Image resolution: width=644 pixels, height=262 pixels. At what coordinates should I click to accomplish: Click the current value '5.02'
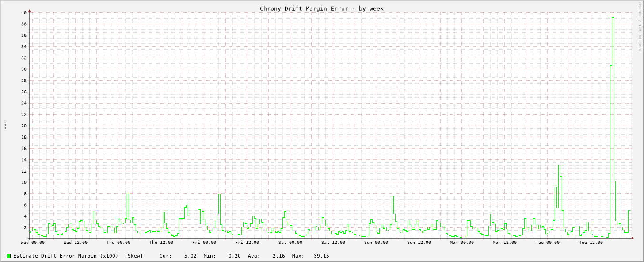[190, 256]
